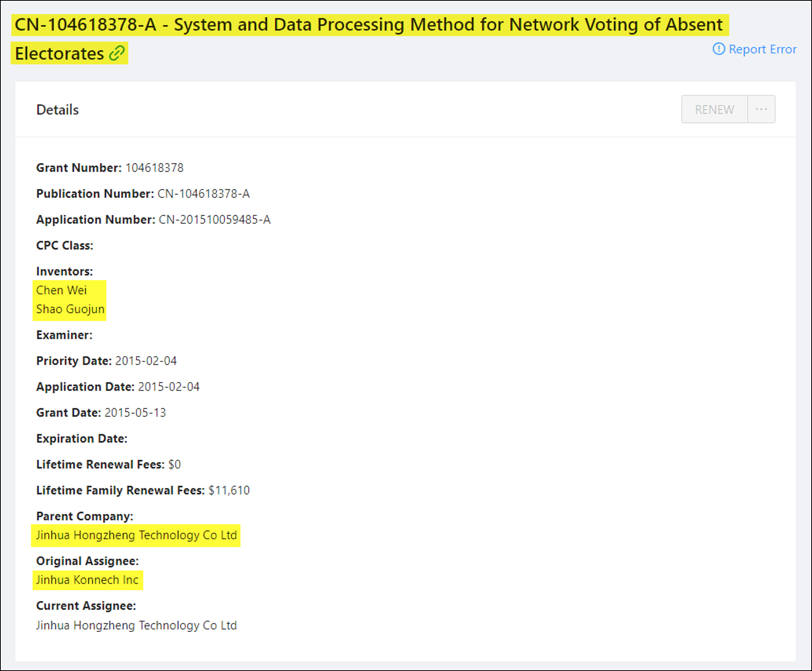
Task: Click the Details section heading
Action: coord(58,110)
